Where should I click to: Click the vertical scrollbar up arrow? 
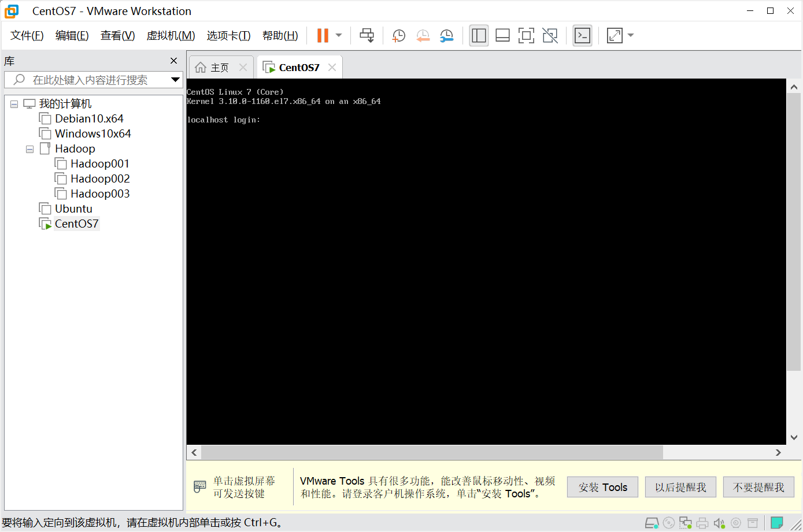point(794,87)
